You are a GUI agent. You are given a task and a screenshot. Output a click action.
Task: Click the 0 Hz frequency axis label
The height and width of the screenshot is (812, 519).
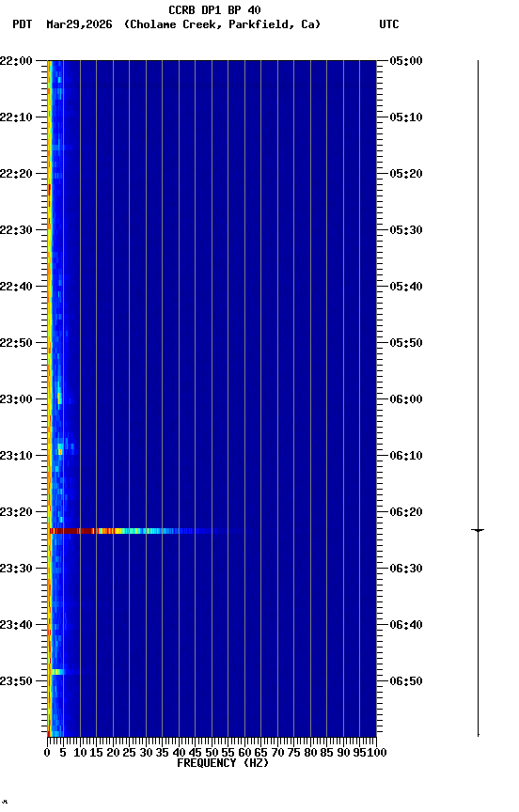coord(48,753)
